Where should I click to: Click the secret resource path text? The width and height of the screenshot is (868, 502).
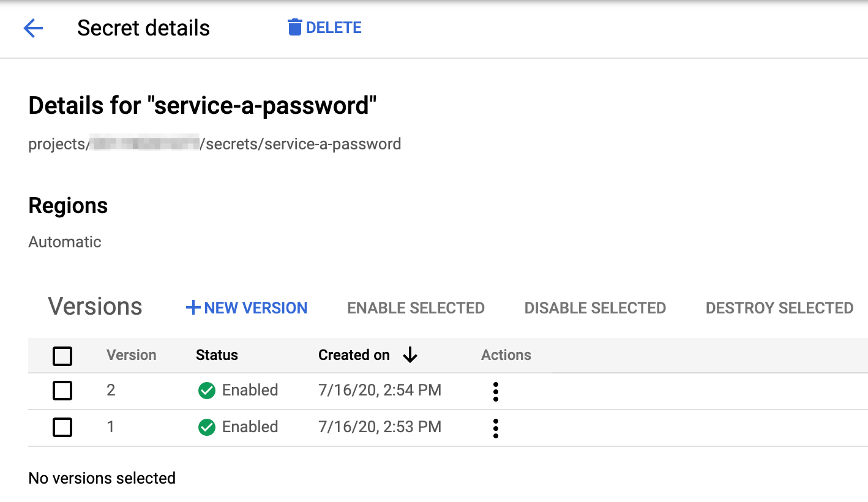(214, 144)
